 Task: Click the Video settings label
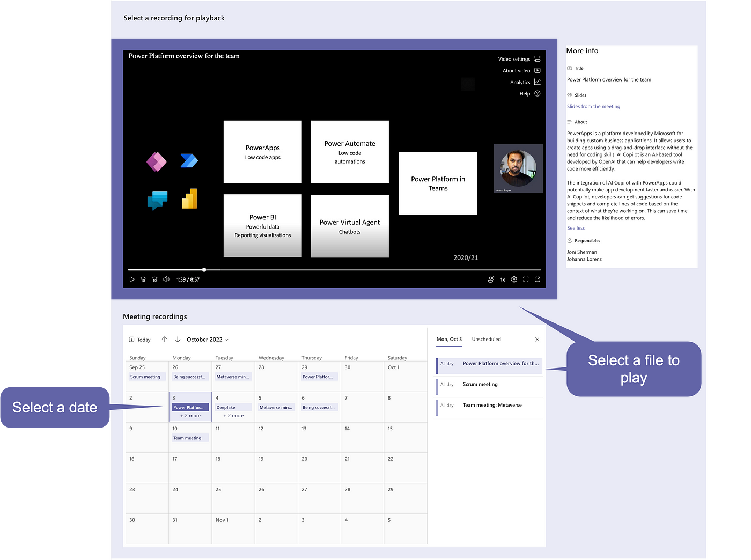pos(514,59)
